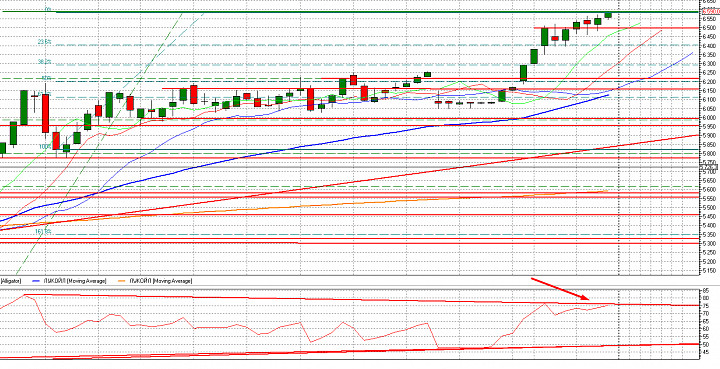Select the 161.8% Fibonacci level label
The width and height of the screenshot is (720, 369).
(44, 232)
